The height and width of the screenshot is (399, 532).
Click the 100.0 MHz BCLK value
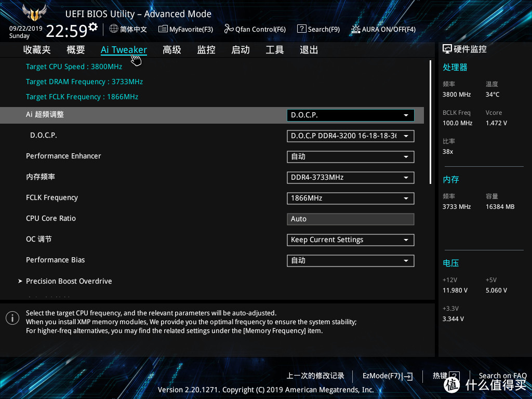[457, 123]
